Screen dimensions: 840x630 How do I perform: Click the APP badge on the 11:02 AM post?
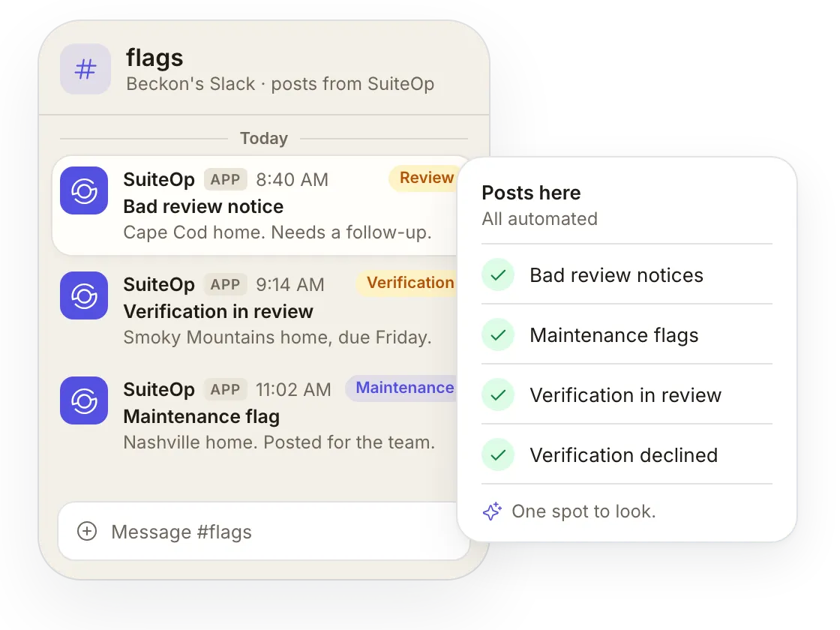225,389
